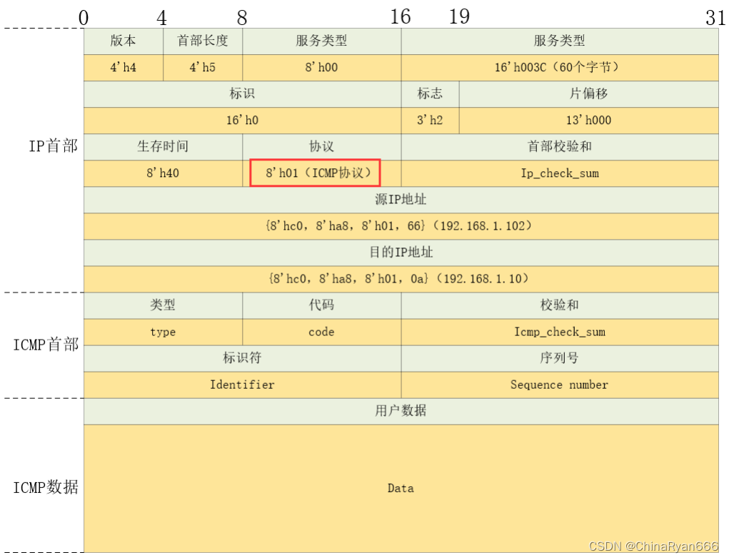Select the 13'h000 value cell
This screenshot has height=560, width=729.
[x=589, y=121]
